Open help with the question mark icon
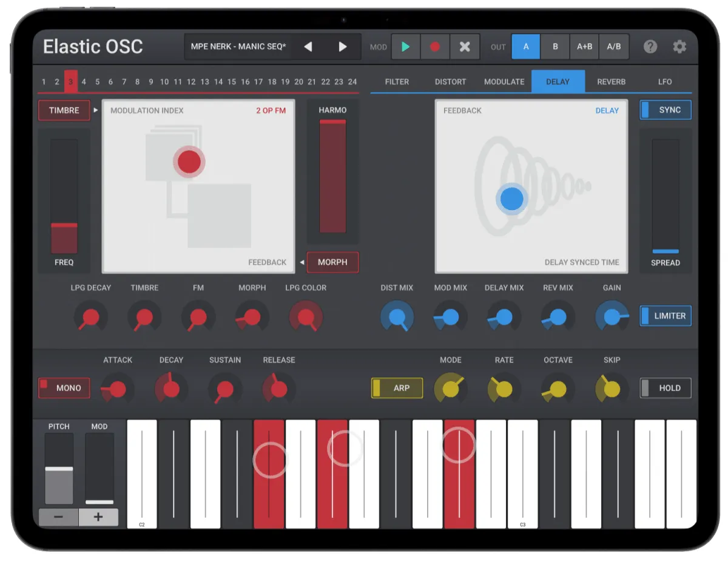728x561 pixels. click(650, 47)
